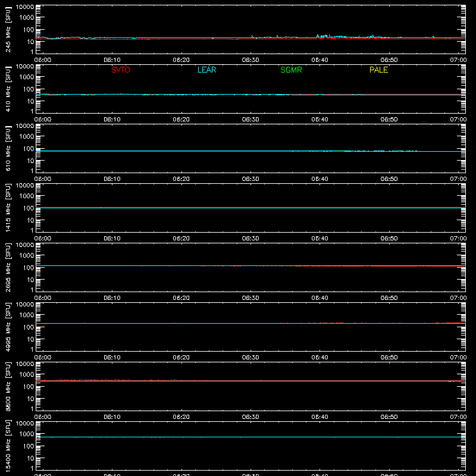Select the '1415 MHz [SFU]' axis title
This screenshot has width=476, height=476.
8,208
